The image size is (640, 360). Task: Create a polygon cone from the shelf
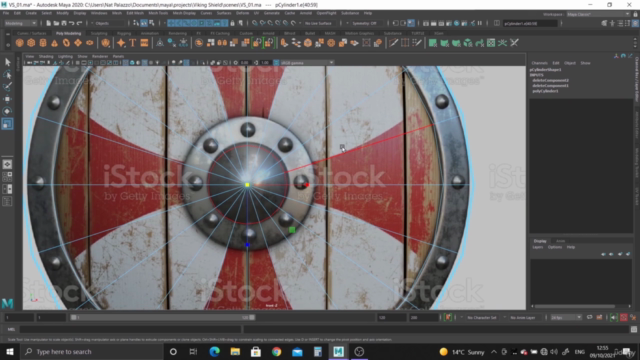[x=54, y=43]
